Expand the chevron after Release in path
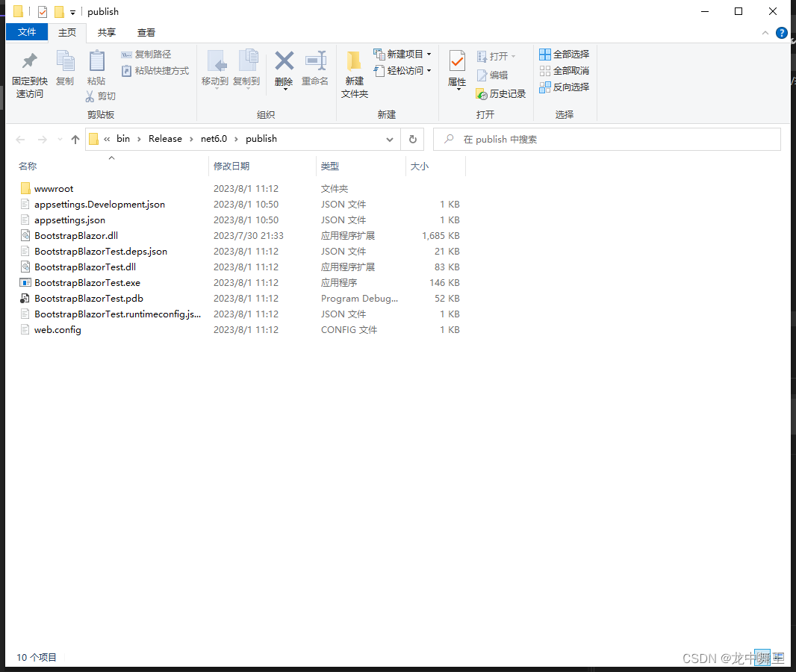The height and width of the screenshot is (672, 796). point(191,139)
